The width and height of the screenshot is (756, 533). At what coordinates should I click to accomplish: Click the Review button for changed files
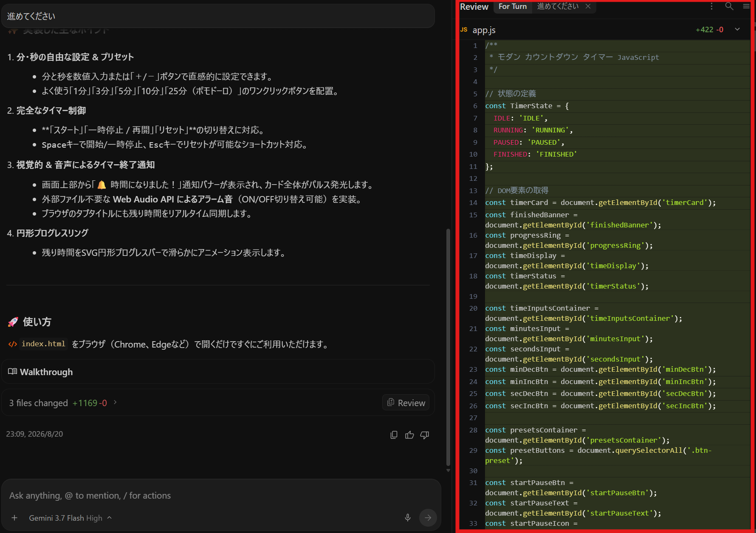406,403
